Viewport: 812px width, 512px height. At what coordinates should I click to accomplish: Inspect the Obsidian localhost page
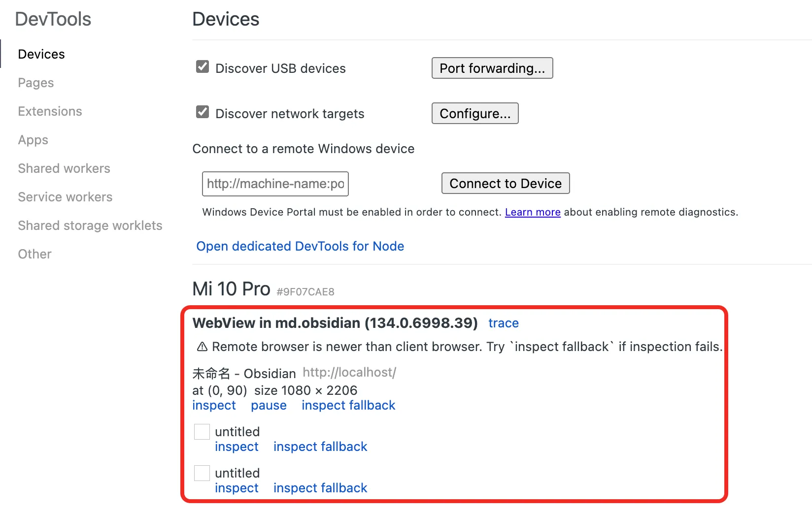click(x=214, y=405)
